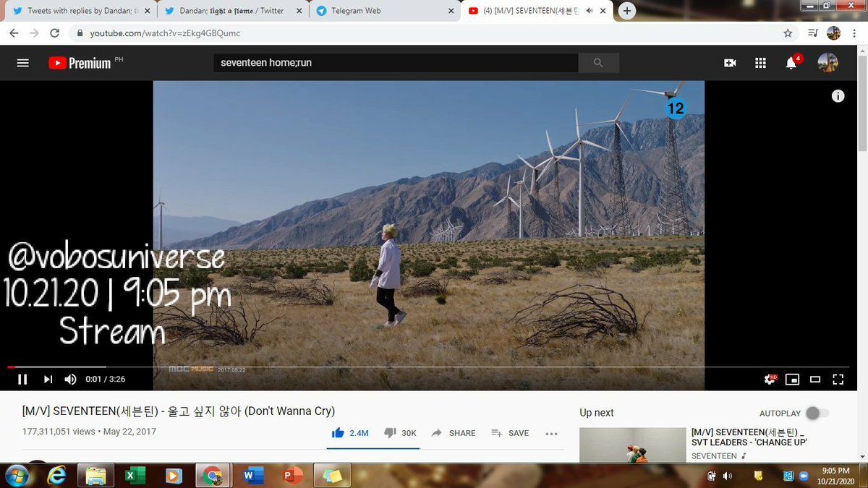Open the SVT LEADERS 'CHANGE UP' thumbnail
The width and height of the screenshot is (868, 488).
point(632,445)
